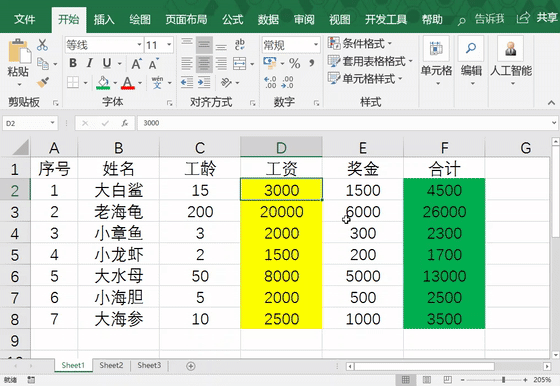
Task: Switch to the Formulas (公式) tab
Action: 232,19
